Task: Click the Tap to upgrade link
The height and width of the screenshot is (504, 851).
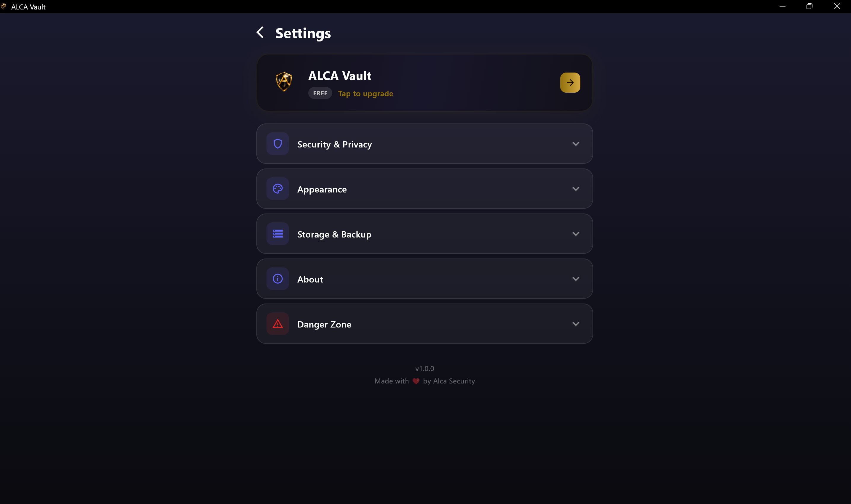Action: (365, 94)
